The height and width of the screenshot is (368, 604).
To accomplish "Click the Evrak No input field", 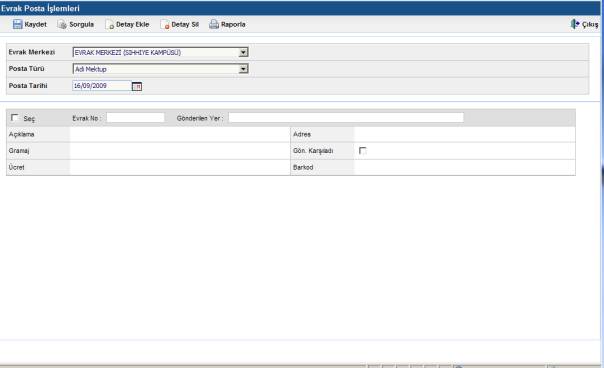I will [x=135, y=118].
